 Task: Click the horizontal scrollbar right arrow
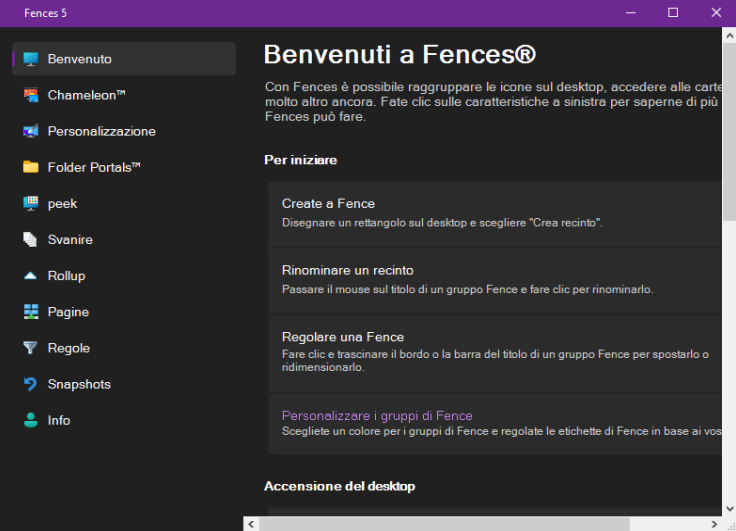pyautogui.click(x=714, y=524)
